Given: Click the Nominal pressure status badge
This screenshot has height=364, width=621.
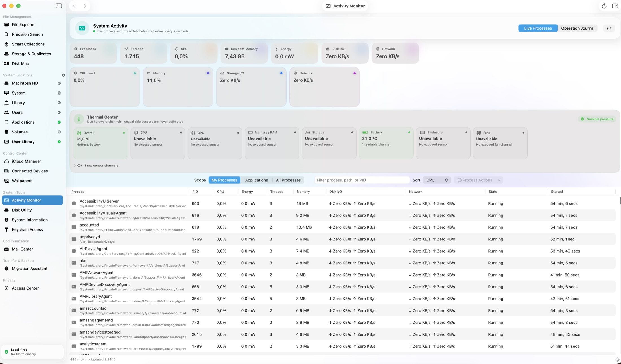Looking at the screenshot, I should (597, 119).
